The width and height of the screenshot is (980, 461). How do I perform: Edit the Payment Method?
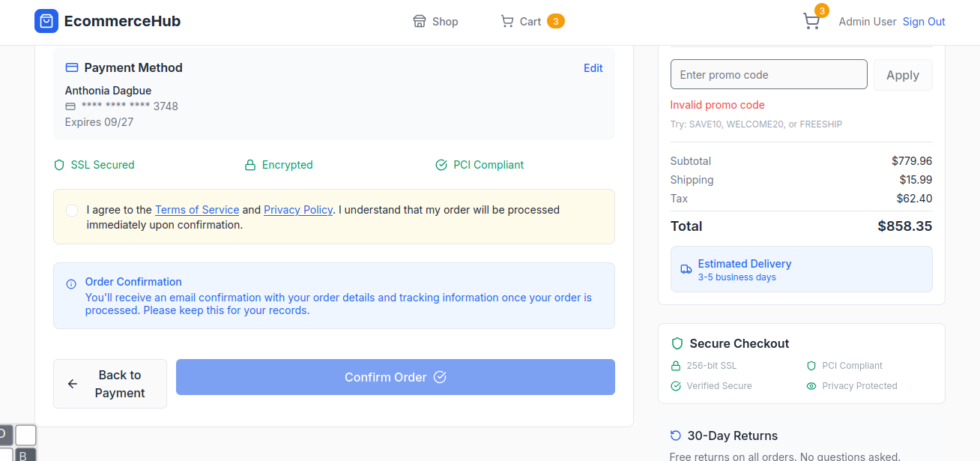tap(593, 67)
